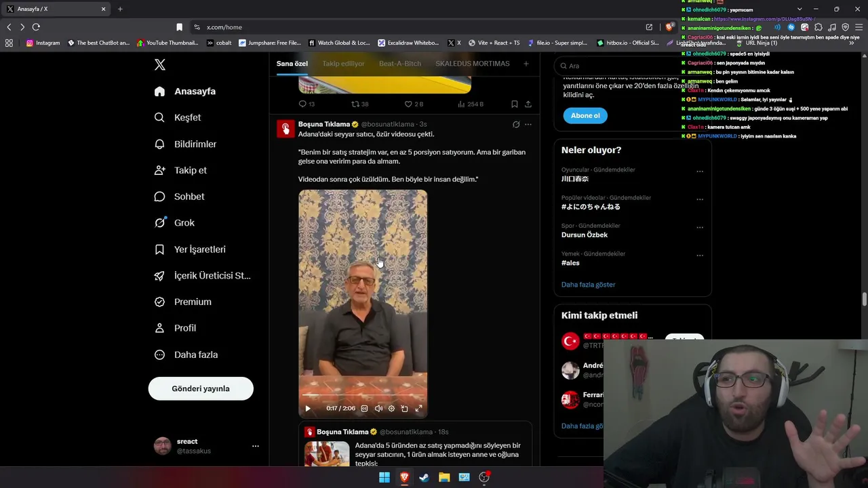The width and height of the screenshot is (868, 488).
Task: Go forward in the browser
Action: click(22, 27)
